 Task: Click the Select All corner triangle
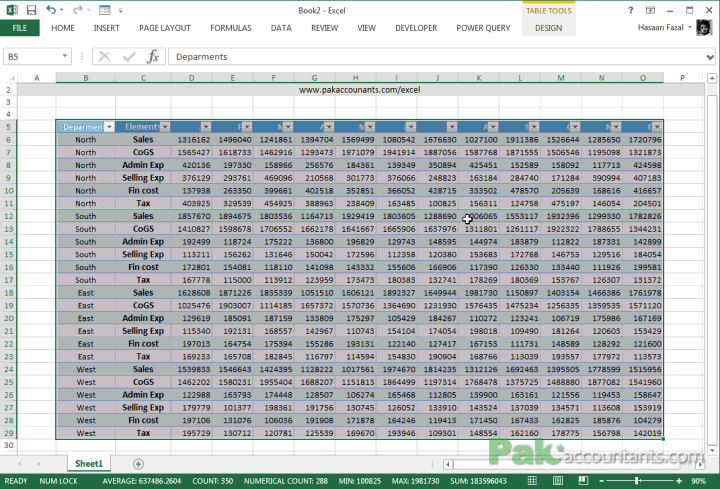pyautogui.click(x=11, y=78)
